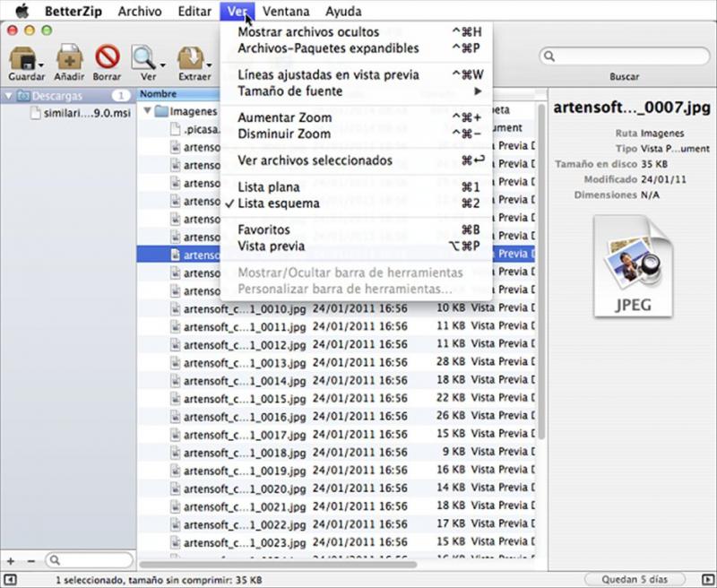Select row artensoft_c...1_0013.jpg
The width and height of the screenshot is (717, 588).
point(336,363)
